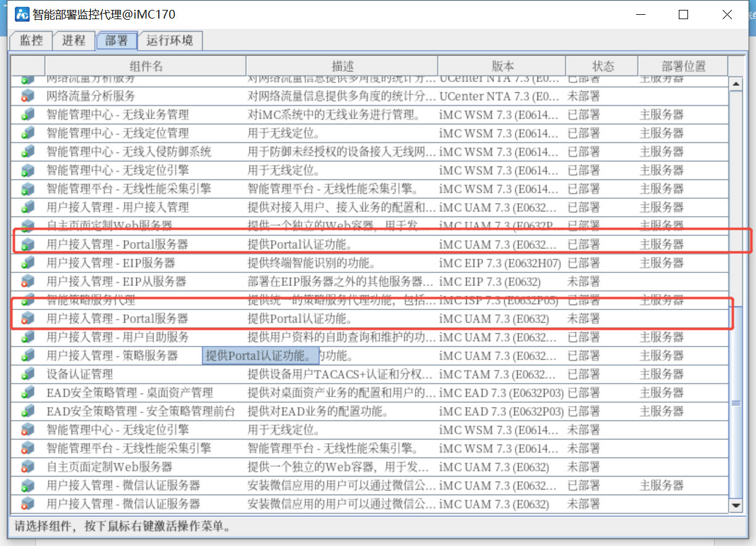This screenshot has width=756, height=546.
Task: Click the scrollbar up arrow
Action: (x=736, y=83)
